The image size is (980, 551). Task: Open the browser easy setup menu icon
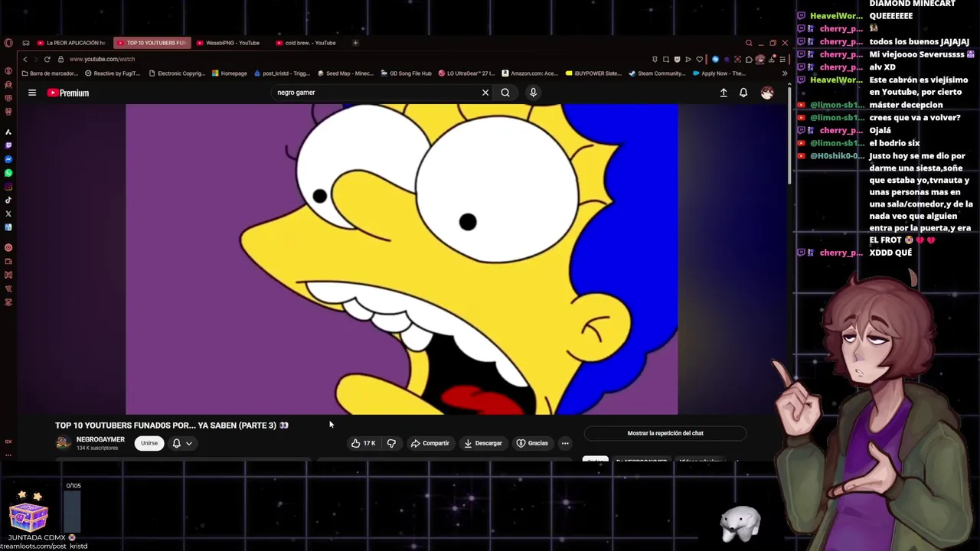click(782, 59)
